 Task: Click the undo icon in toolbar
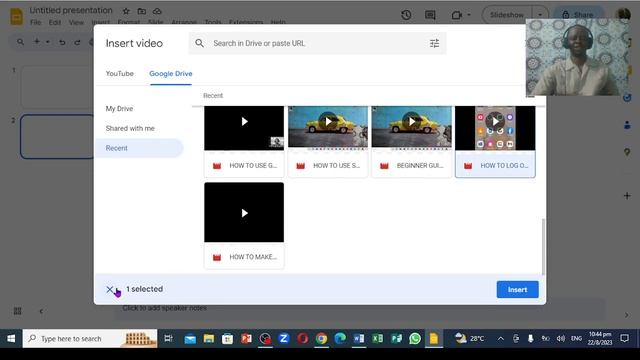pyautogui.click(x=62, y=42)
